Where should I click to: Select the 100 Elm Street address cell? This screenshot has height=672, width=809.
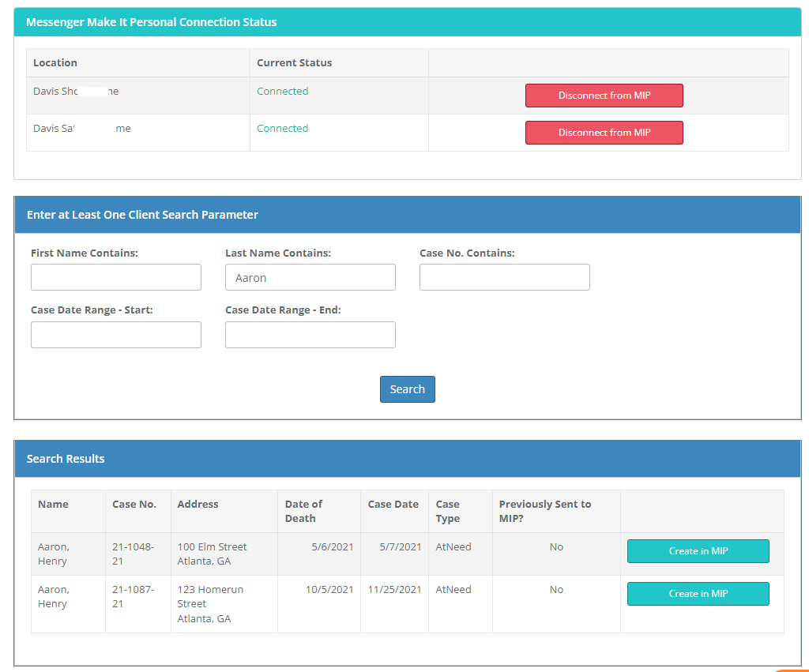click(x=212, y=554)
